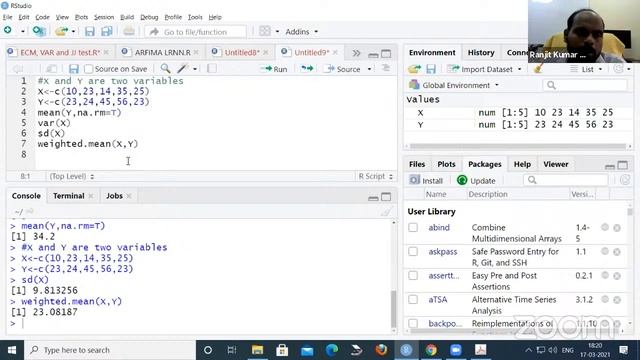The width and height of the screenshot is (640, 360).
Task: Click the Print document icon
Action: (x=129, y=31)
